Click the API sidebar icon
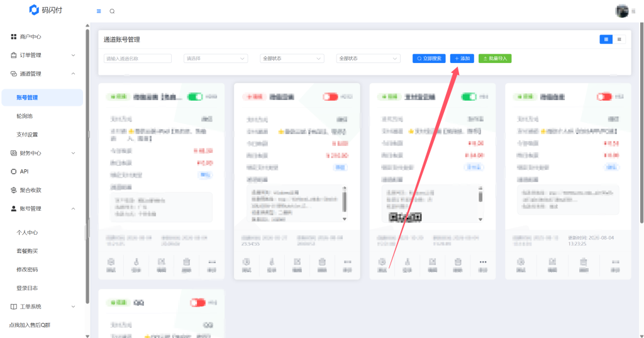The height and width of the screenshot is (338, 644). point(14,171)
